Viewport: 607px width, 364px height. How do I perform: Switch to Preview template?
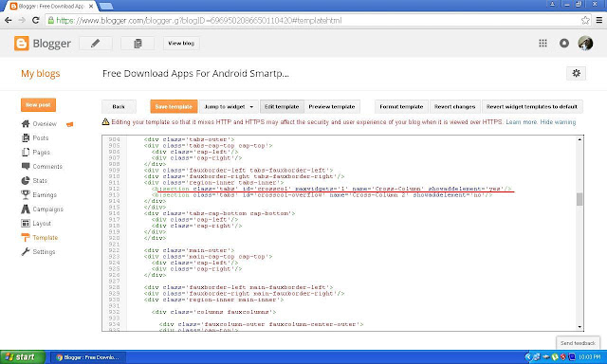coord(332,106)
